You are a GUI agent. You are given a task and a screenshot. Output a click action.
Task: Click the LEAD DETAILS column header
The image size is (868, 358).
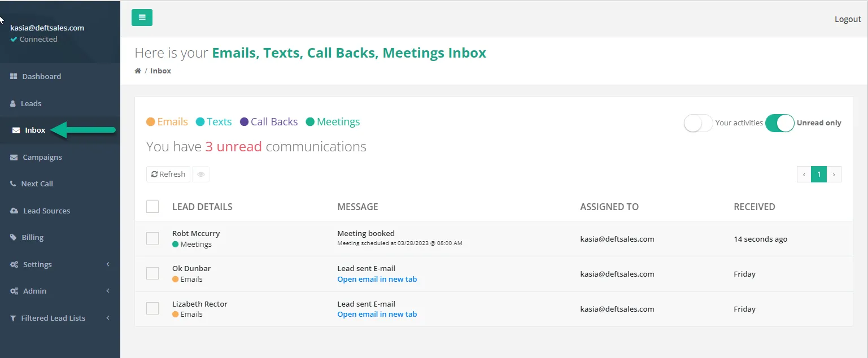(202, 207)
